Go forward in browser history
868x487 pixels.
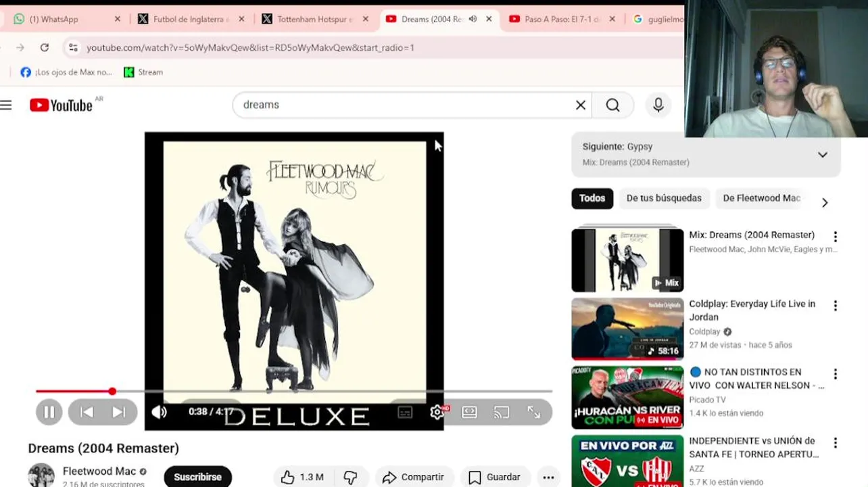tap(20, 47)
